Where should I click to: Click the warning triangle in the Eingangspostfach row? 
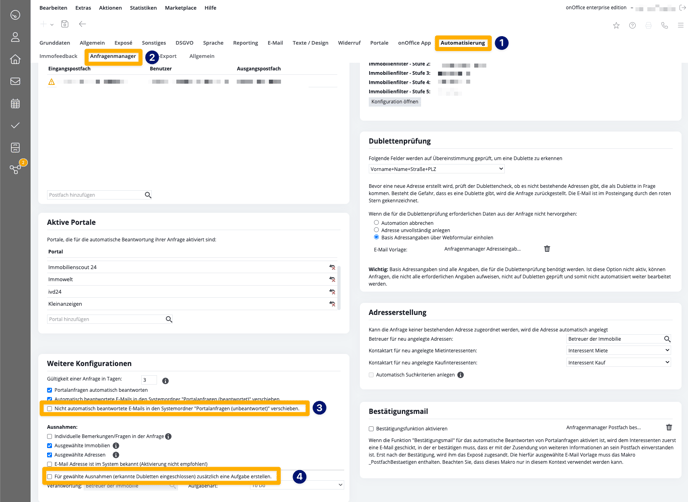(x=51, y=82)
